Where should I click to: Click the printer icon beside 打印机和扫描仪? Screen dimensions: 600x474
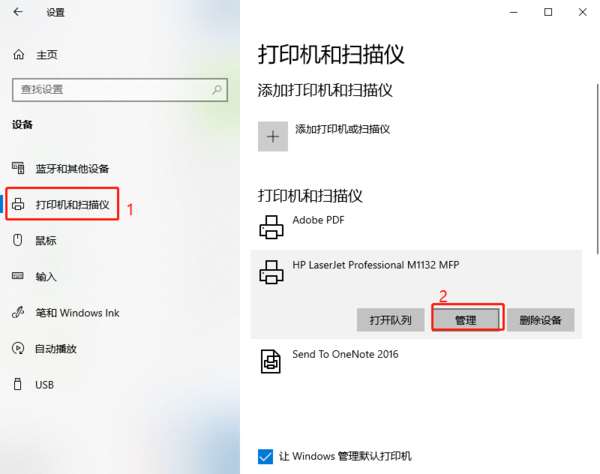pos(18,204)
